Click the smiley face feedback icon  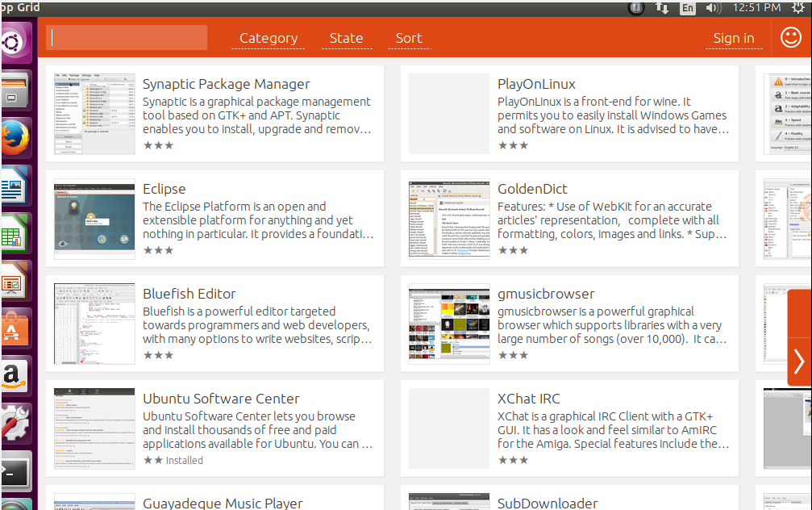tap(791, 37)
